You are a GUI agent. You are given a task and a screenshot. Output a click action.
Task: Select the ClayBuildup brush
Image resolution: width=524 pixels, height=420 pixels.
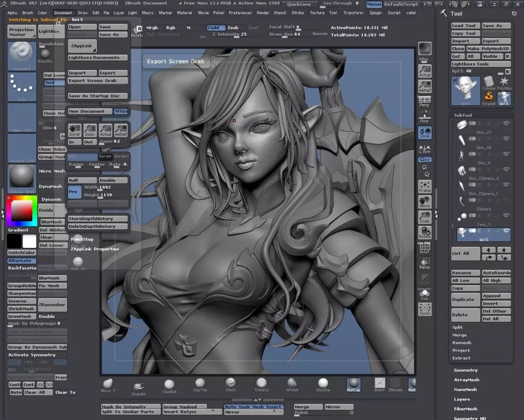coord(169,384)
